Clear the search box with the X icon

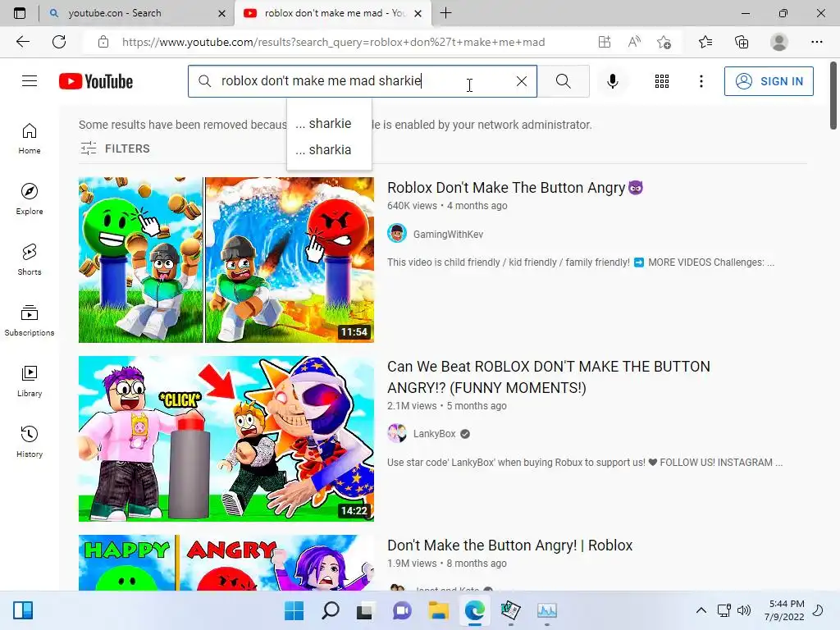521,81
